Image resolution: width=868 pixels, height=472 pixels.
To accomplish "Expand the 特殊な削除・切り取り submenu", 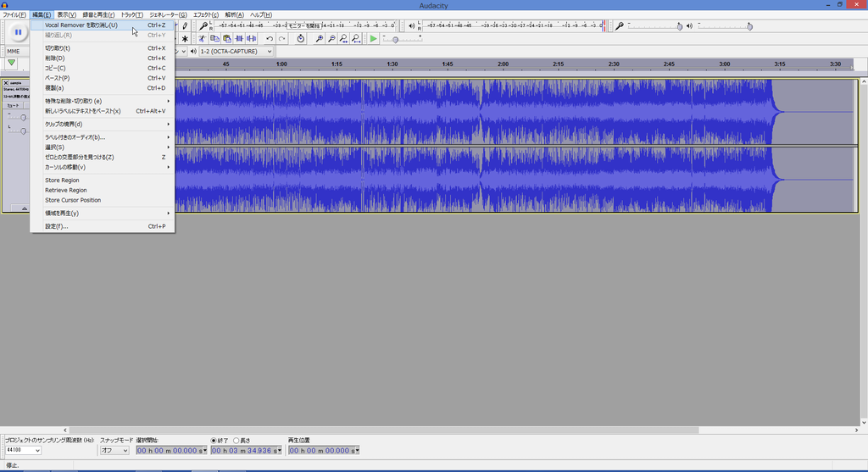I will click(x=103, y=101).
